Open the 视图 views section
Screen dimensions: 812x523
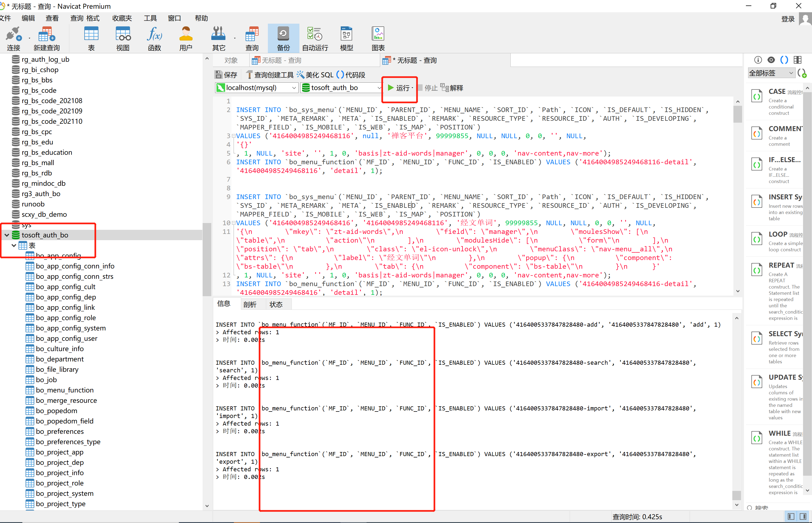click(123, 38)
